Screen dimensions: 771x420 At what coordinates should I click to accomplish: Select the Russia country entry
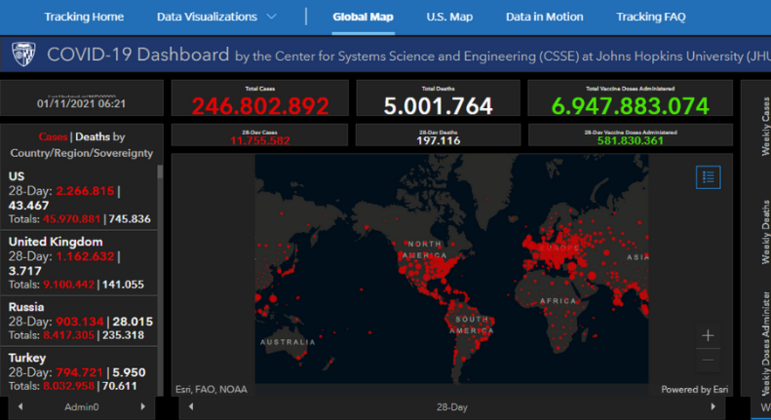79,321
